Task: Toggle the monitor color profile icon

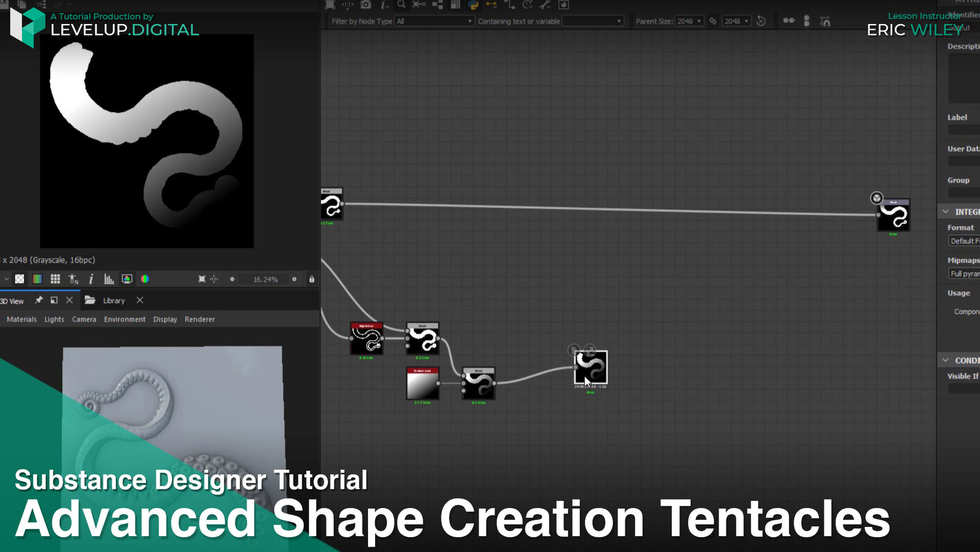Action: click(x=127, y=279)
